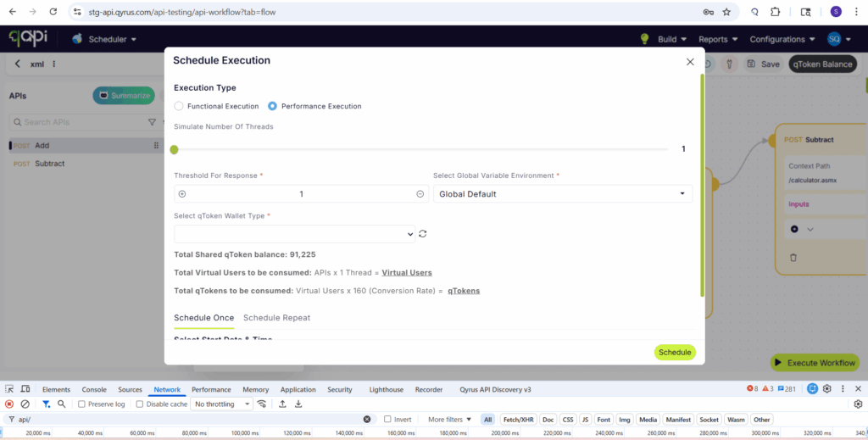The width and height of the screenshot is (868, 440).
Task: Click the qToken Balance button
Action: coord(822,64)
